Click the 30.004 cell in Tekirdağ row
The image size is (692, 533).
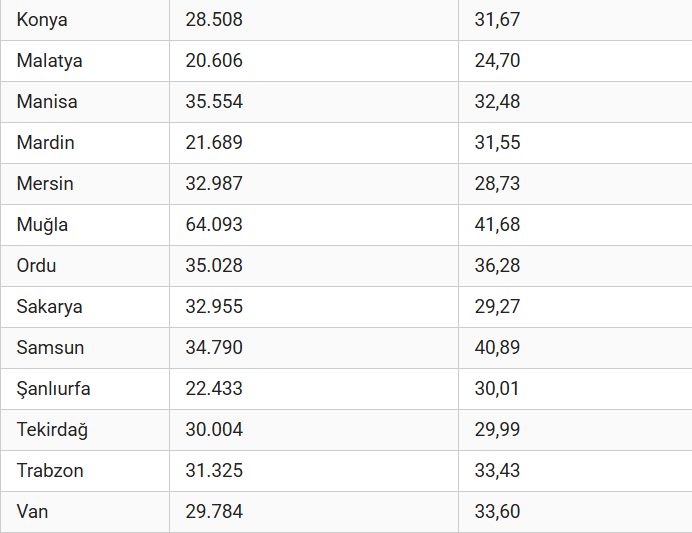tap(214, 430)
